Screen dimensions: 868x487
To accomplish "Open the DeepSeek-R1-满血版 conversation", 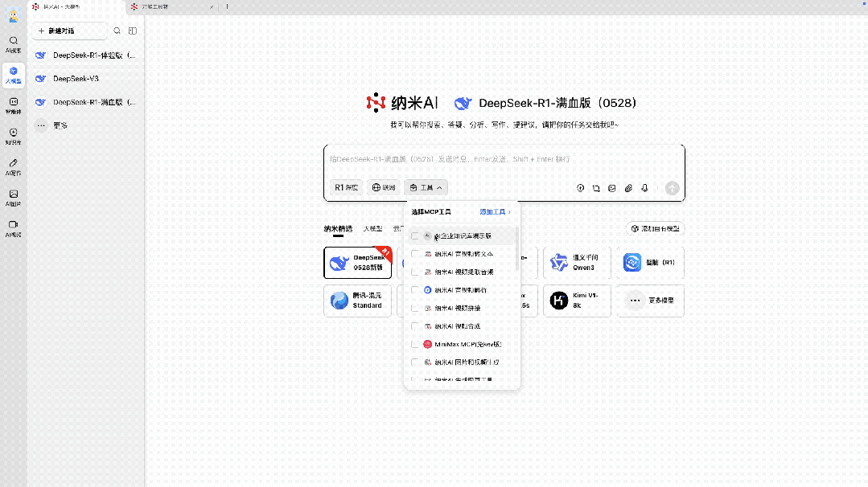I will [x=86, y=102].
